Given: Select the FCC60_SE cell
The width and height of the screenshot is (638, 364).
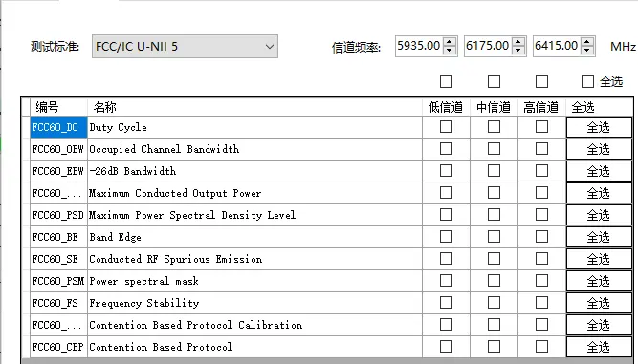Looking at the screenshot, I should click(x=58, y=259).
